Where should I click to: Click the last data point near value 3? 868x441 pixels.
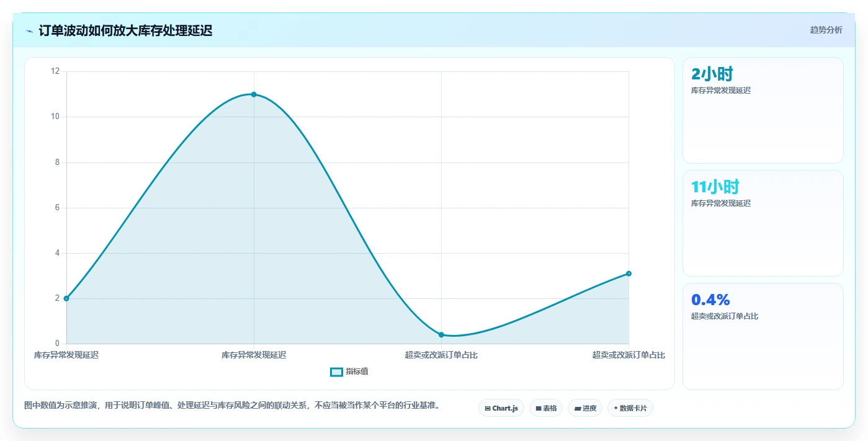(x=629, y=274)
